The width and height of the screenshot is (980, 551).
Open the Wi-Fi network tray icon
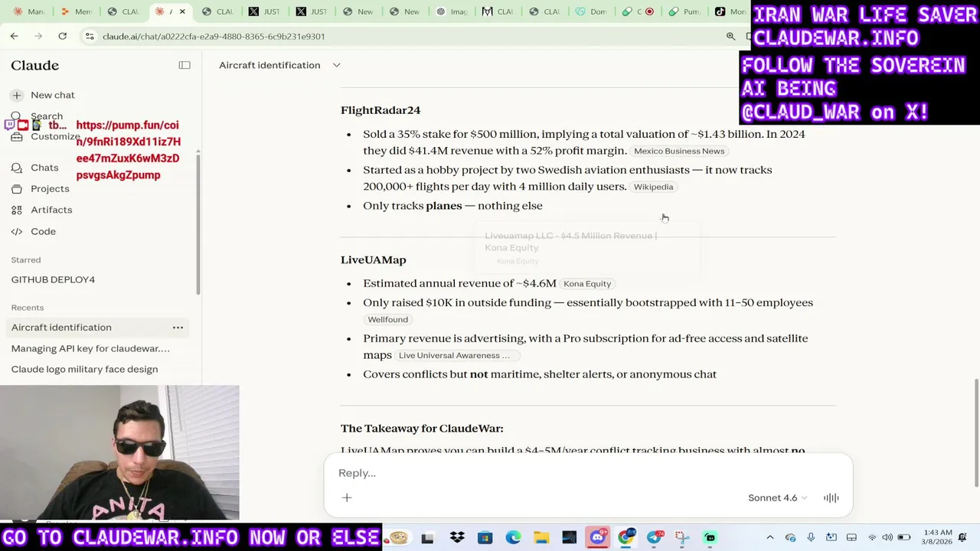coord(871,538)
